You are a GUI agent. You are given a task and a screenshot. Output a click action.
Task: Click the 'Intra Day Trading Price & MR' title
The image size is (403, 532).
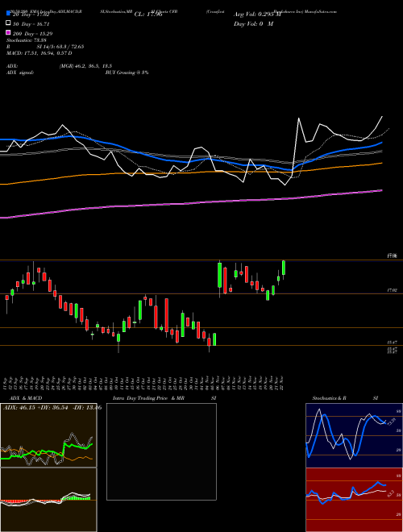[148, 398]
